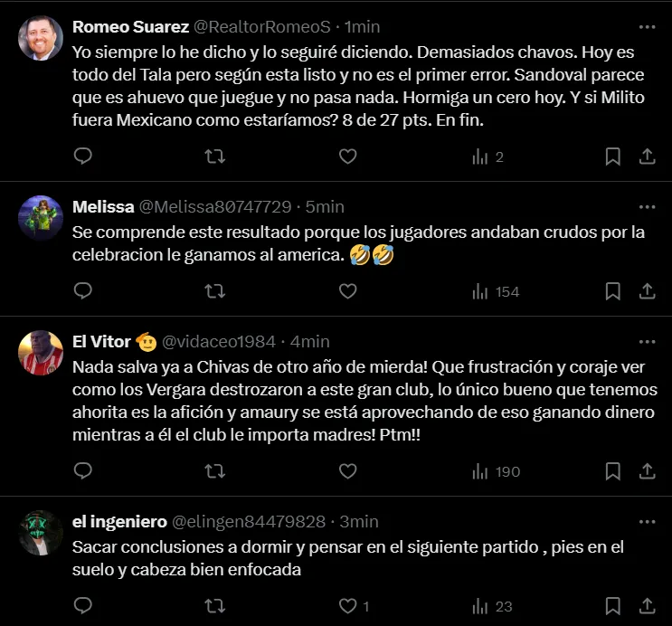The height and width of the screenshot is (626, 672).
Task: Reply to El Vitor's tweet
Action: coord(83,471)
